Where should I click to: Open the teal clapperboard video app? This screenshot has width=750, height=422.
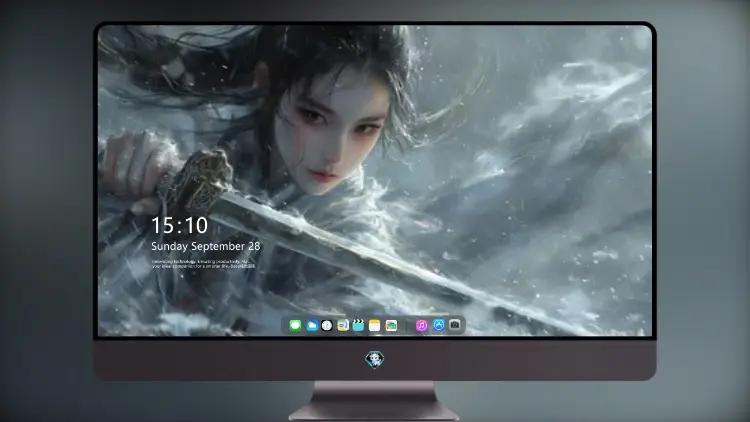point(358,325)
